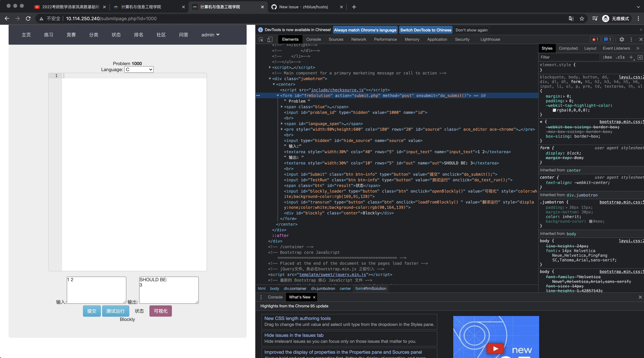644x358 pixels.
Task: Click the inspect element picker icon
Action: 261,39
